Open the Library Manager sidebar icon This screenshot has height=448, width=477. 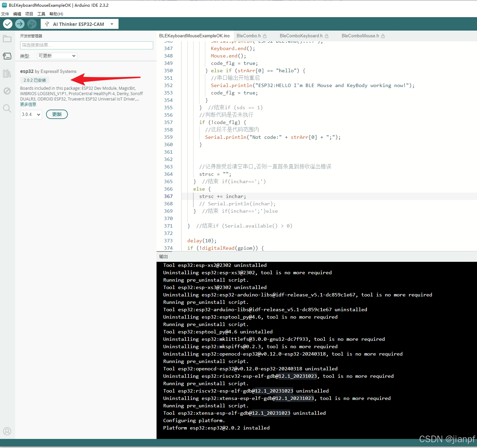7,74
